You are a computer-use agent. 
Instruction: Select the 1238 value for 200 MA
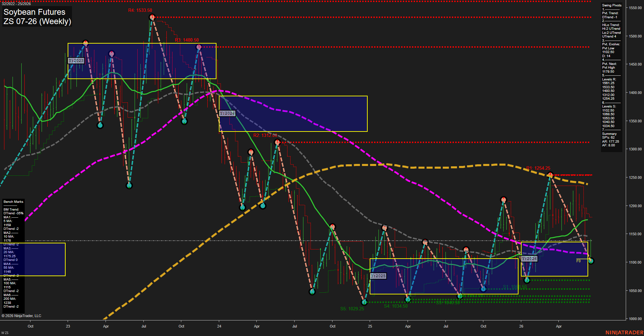pyautogui.click(x=7, y=303)
